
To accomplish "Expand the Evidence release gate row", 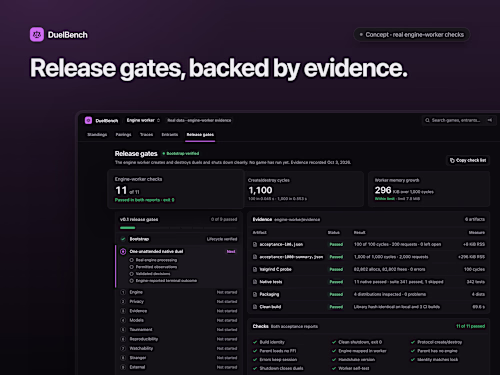I will 179,311.
